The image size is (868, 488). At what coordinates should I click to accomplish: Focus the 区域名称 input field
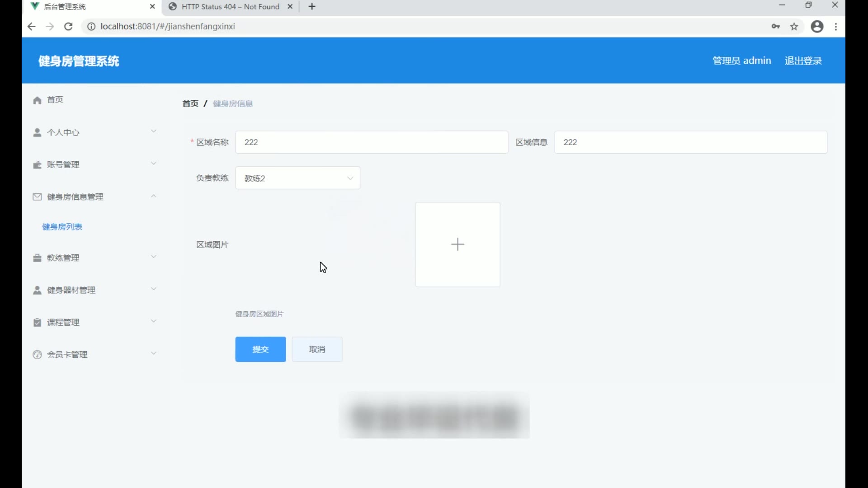[x=371, y=142]
